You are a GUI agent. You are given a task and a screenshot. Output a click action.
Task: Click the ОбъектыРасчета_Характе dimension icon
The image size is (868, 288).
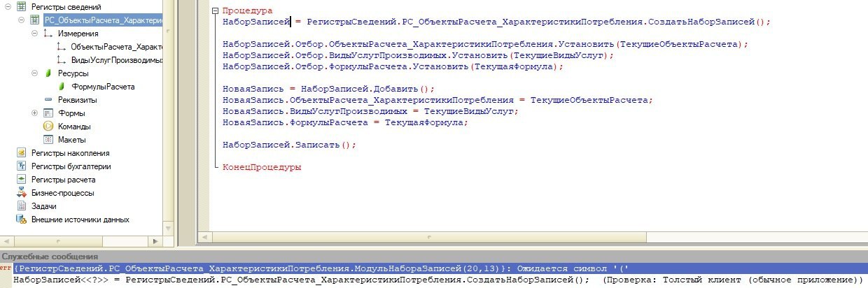coord(62,47)
